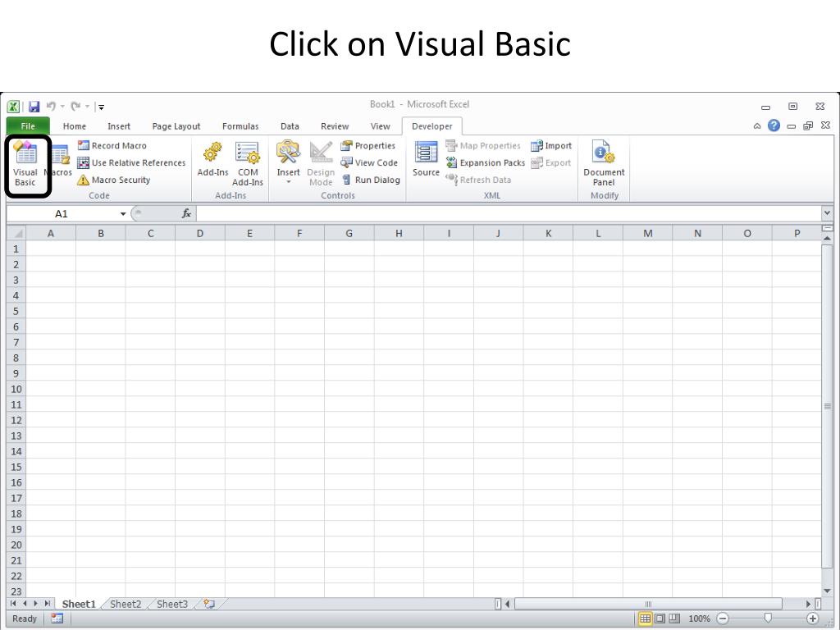
Task: Switch to the Insert ribbon tab
Action: (x=119, y=126)
